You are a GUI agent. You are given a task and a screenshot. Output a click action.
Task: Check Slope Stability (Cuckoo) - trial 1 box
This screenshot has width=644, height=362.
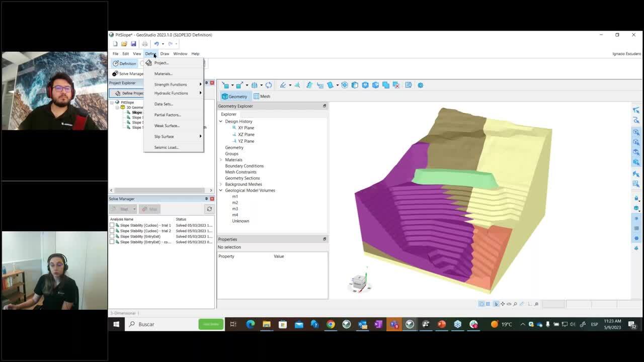pyautogui.click(x=112, y=225)
